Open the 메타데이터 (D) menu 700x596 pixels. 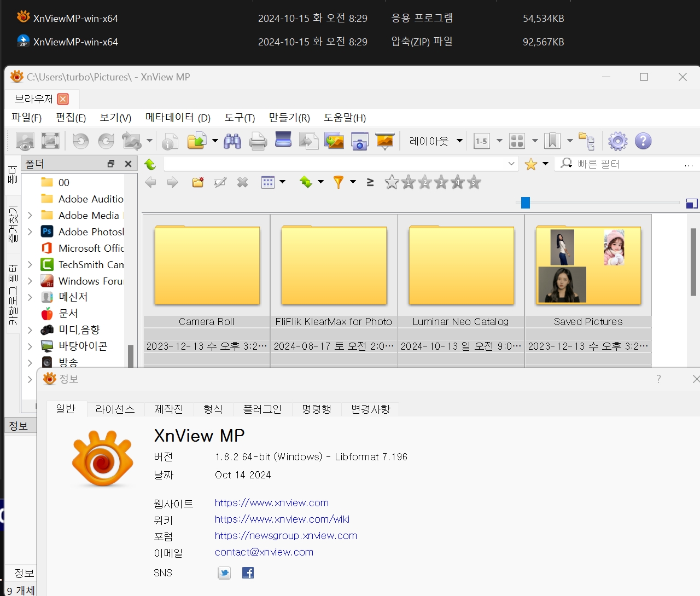coord(178,118)
